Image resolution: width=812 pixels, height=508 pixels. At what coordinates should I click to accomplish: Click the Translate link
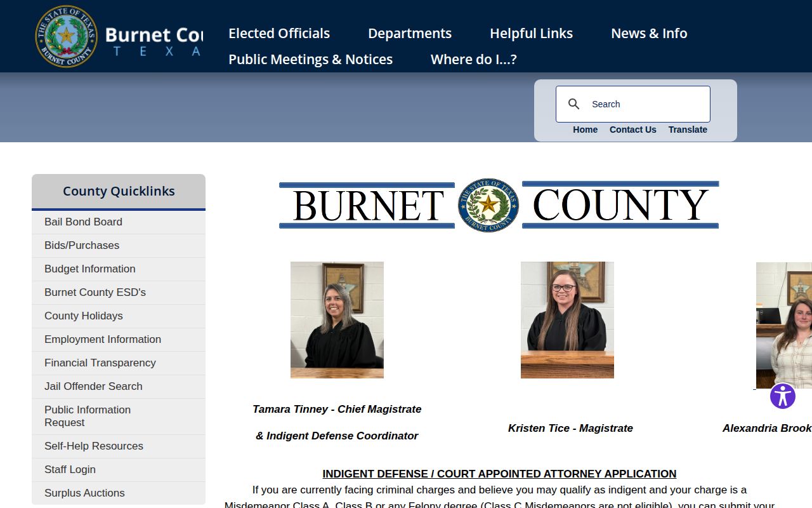688,130
